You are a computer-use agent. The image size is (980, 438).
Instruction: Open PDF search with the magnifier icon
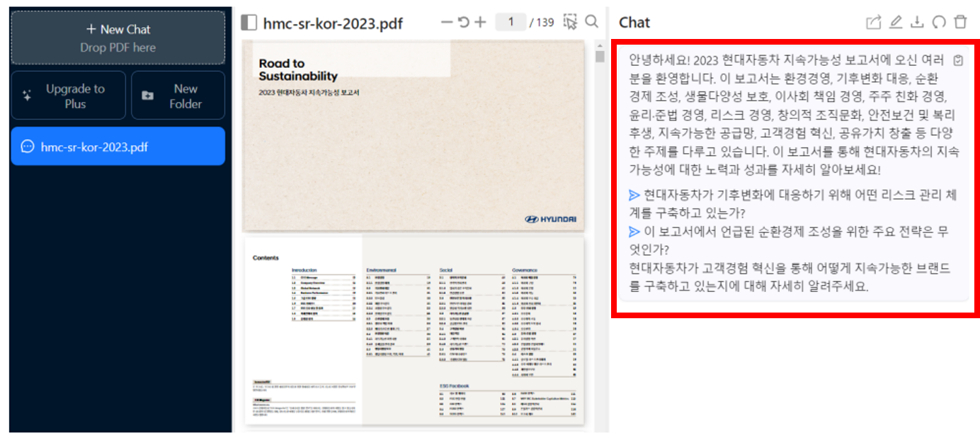pos(592,22)
